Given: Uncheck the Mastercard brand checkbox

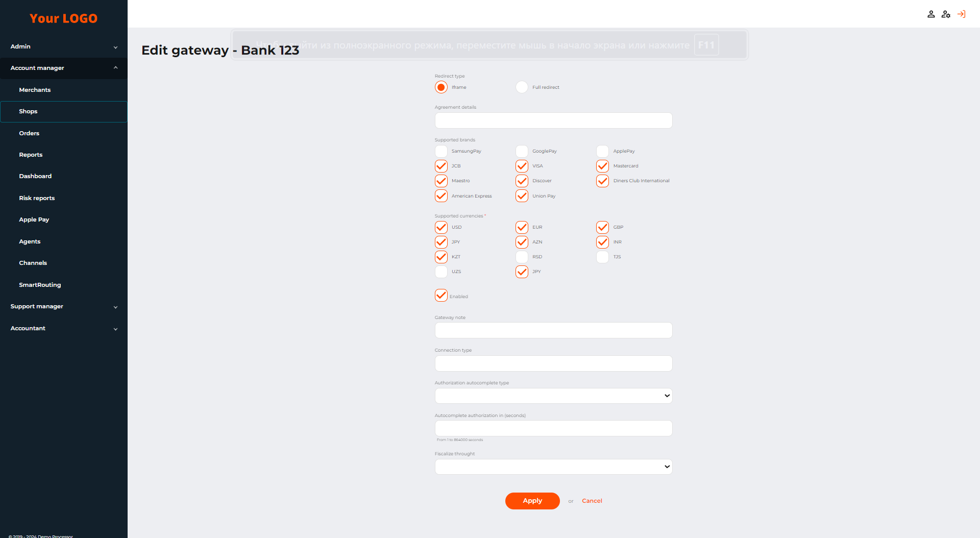Looking at the screenshot, I should pos(602,166).
